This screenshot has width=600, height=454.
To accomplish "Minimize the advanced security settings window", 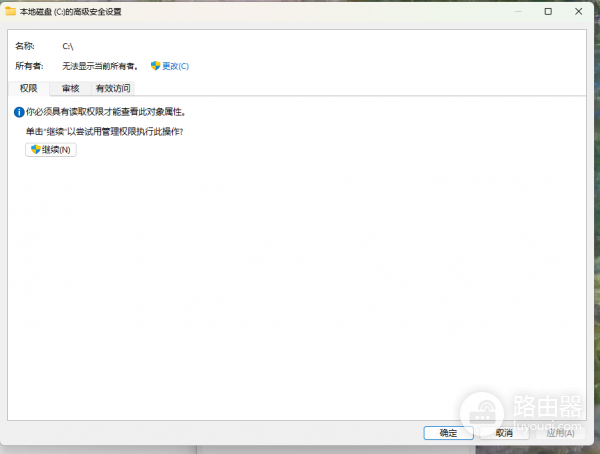I will [x=518, y=11].
